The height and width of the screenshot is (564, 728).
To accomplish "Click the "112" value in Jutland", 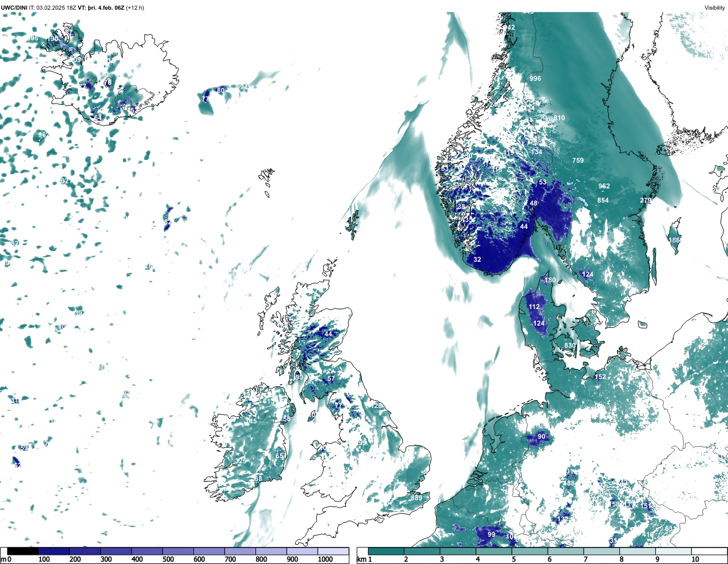I will [534, 307].
